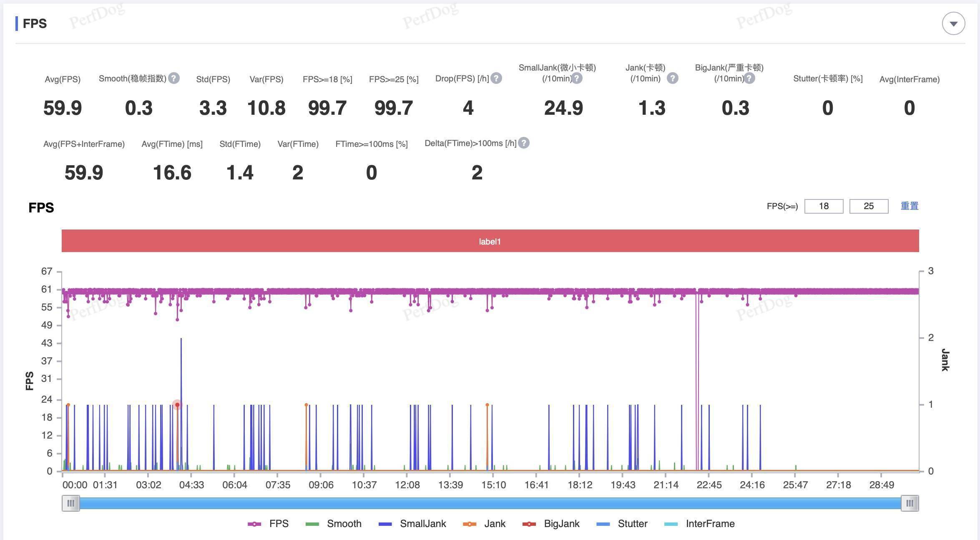Click right handle of time range slider
This screenshot has height=540, width=980.
(x=910, y=503)
